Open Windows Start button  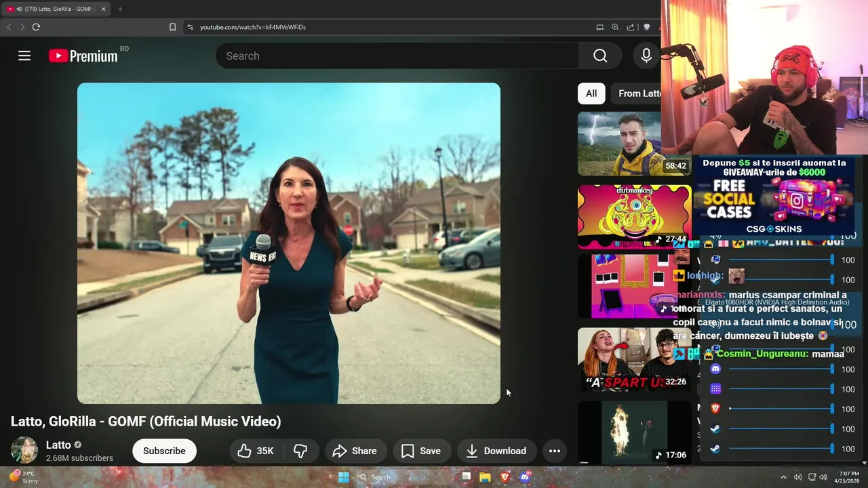(x=344, y=477)
